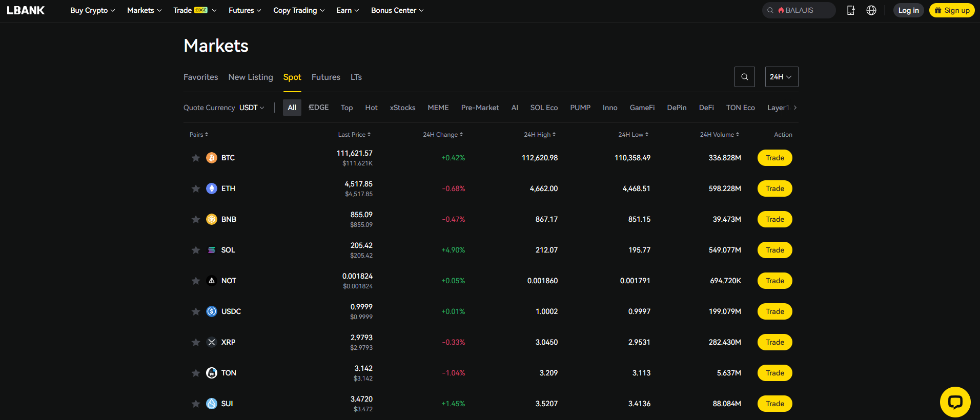Click the Log in button
The image size is (980, 420).
[x=909, y=10]
